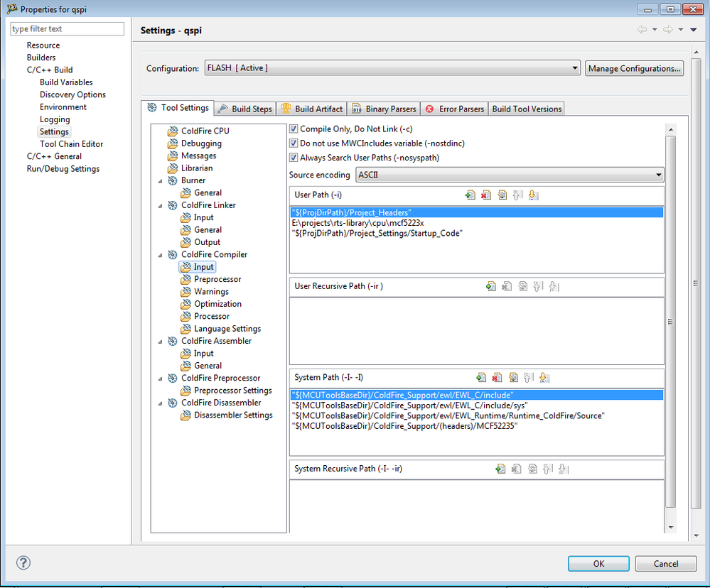Delete System Recursive Path entry
This screenshot has height=588, width=710.
point(516,469)
